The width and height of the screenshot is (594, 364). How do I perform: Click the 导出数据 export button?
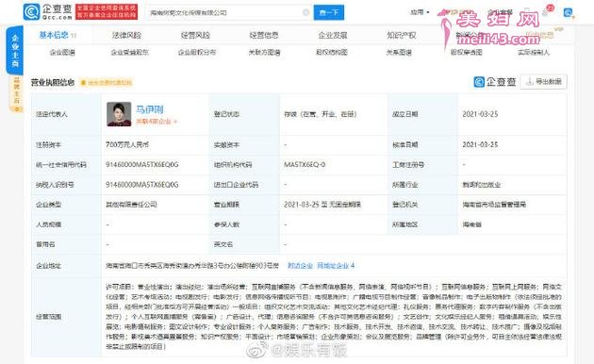[544, 81]
